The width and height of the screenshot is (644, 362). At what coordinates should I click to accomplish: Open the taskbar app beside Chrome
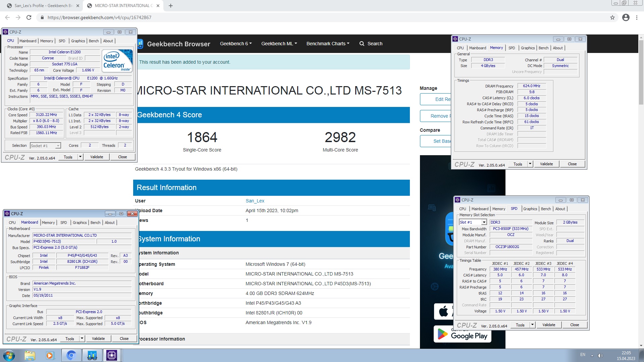pos(92,355)
